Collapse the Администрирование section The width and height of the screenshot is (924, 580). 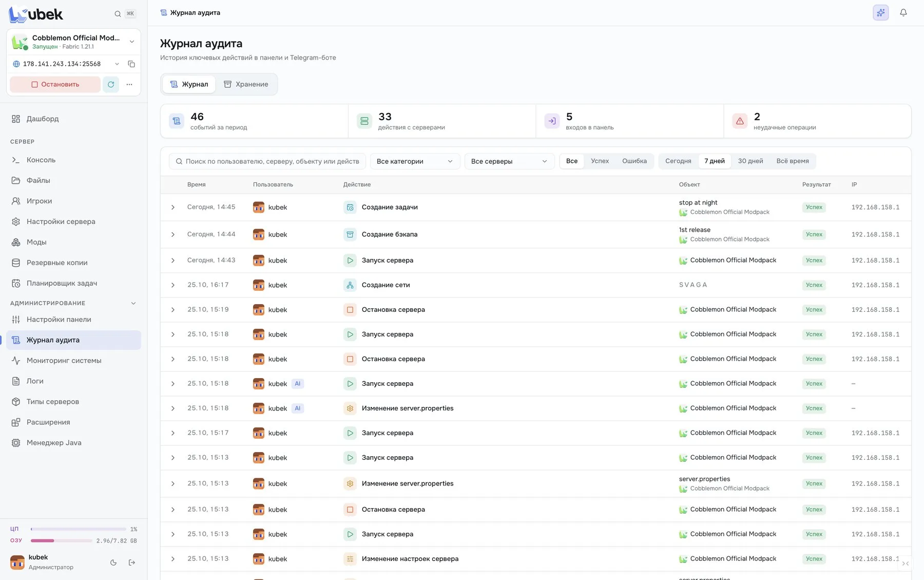133,303
